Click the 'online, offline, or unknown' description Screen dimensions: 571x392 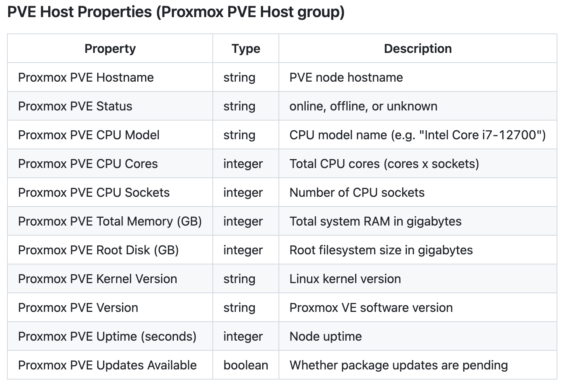(x=363, y=106)
